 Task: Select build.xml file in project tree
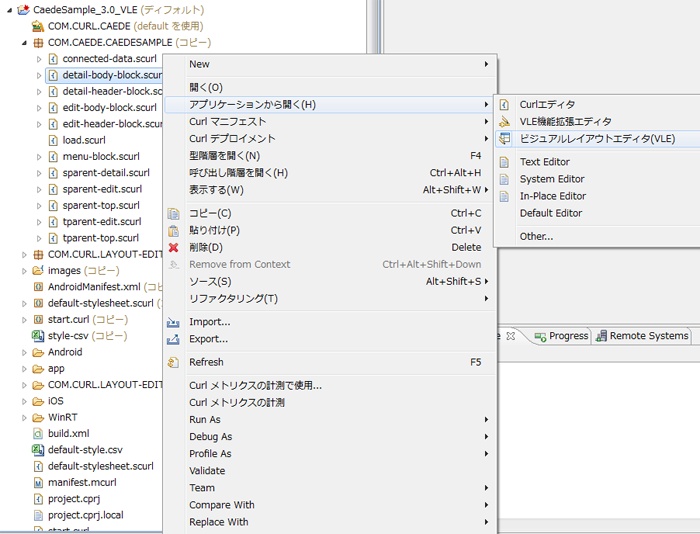(69, 434)
